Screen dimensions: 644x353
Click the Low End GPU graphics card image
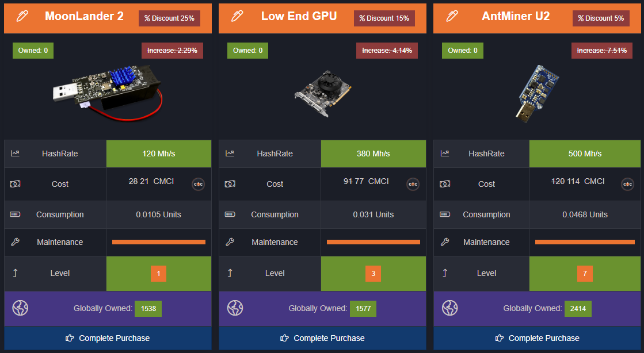click(323, 94)
